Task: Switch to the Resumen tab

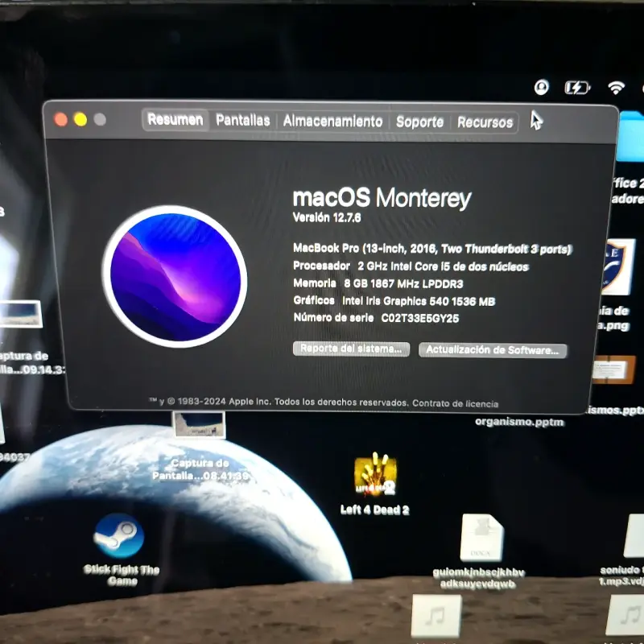Action: [x=175, y=119]
